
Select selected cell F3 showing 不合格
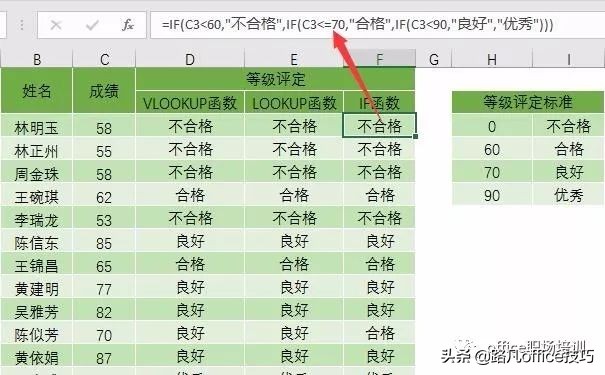[379, 125]
